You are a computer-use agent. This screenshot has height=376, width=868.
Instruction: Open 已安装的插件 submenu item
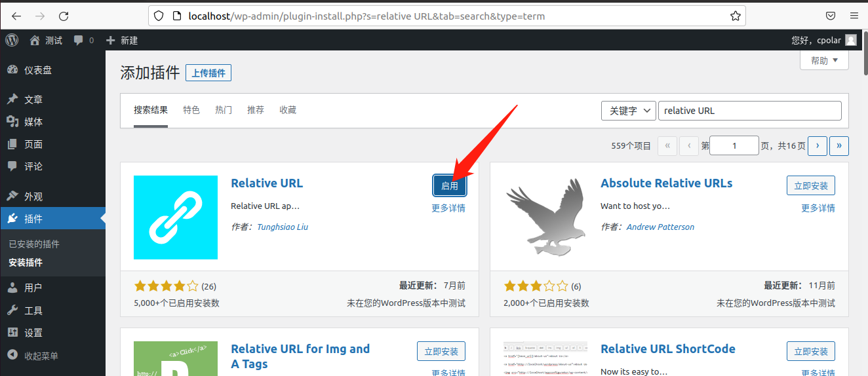(x=34, y=244)
